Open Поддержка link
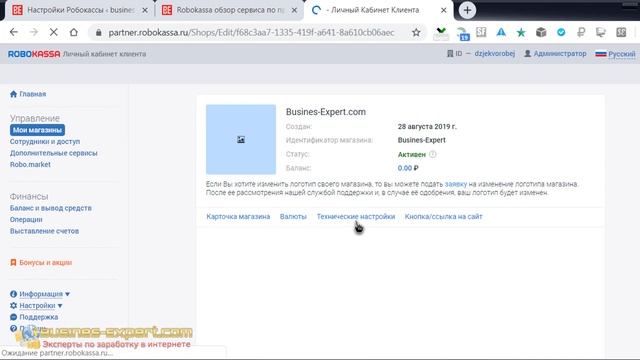640x360 pixels. (x=39, y=317)
